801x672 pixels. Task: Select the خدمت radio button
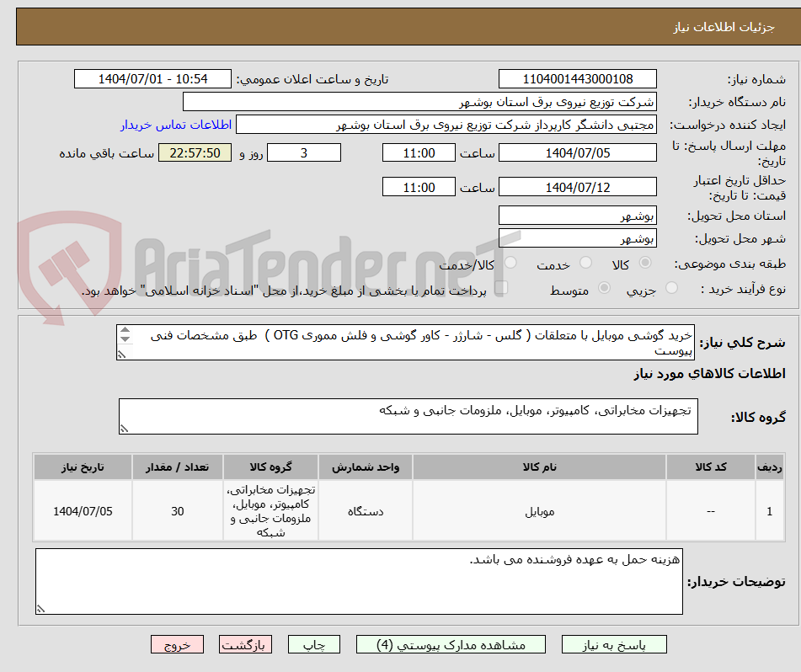click(589, 264)
